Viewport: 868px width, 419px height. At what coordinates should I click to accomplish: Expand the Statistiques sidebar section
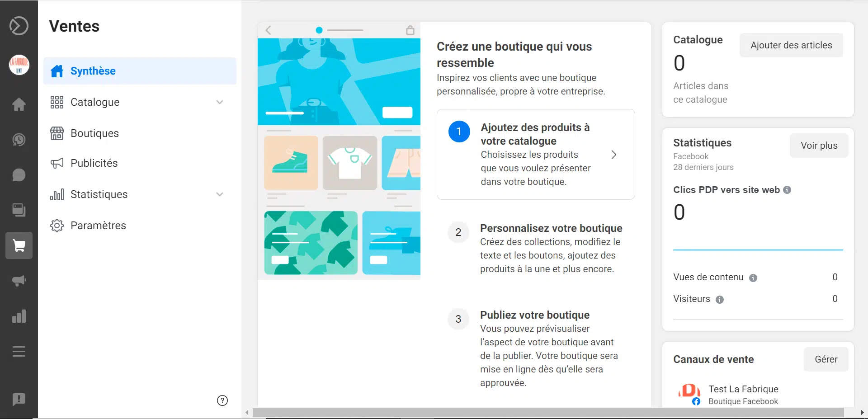(x=220, y=194)
